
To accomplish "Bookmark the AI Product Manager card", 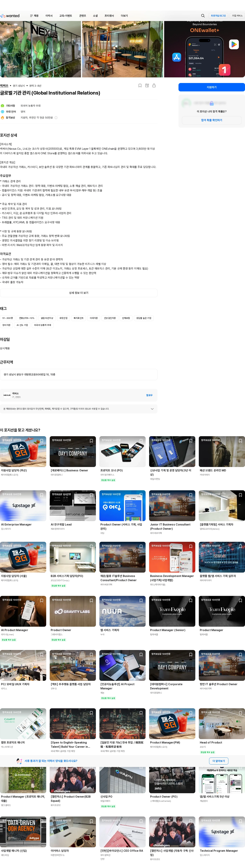I will click(42, 600).
